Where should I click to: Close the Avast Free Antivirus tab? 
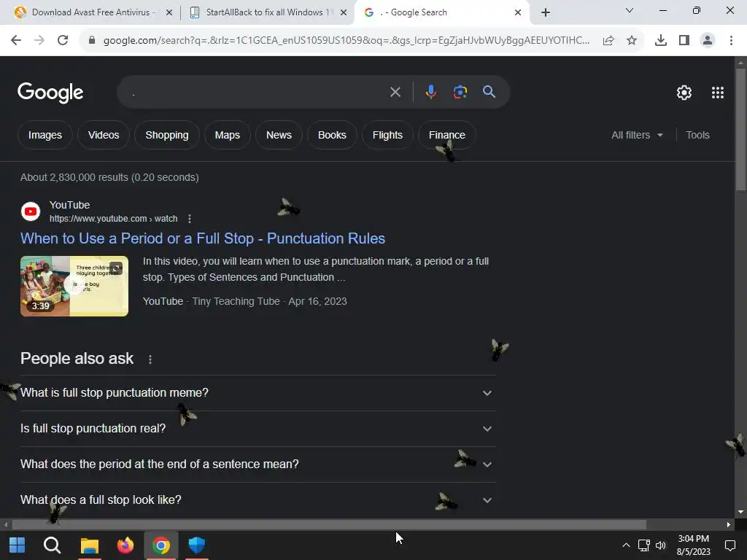coord(169,12)
